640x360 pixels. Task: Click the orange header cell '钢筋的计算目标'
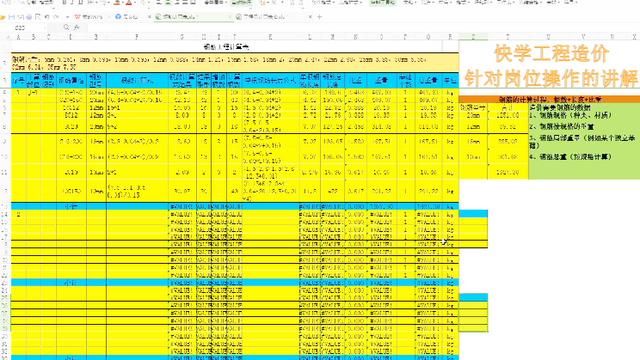click(549, 99)
